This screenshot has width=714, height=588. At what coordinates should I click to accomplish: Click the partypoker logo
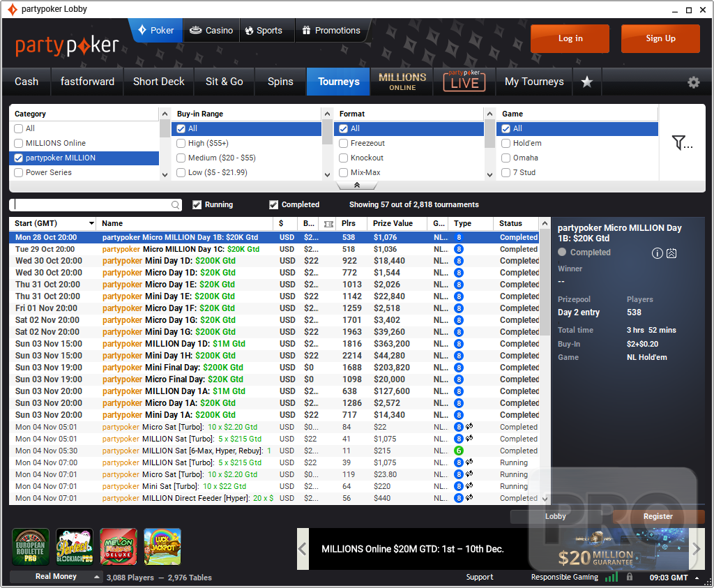[x=67, y=45]
